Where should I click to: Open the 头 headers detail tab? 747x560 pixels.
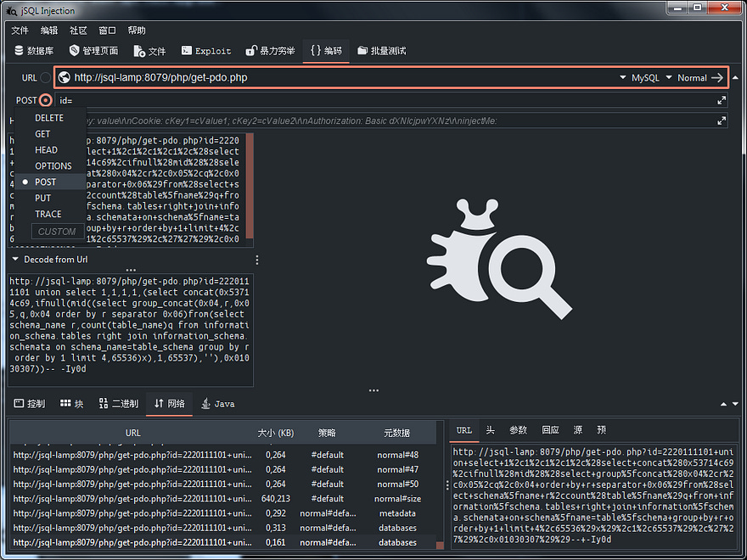click(491, 430)
